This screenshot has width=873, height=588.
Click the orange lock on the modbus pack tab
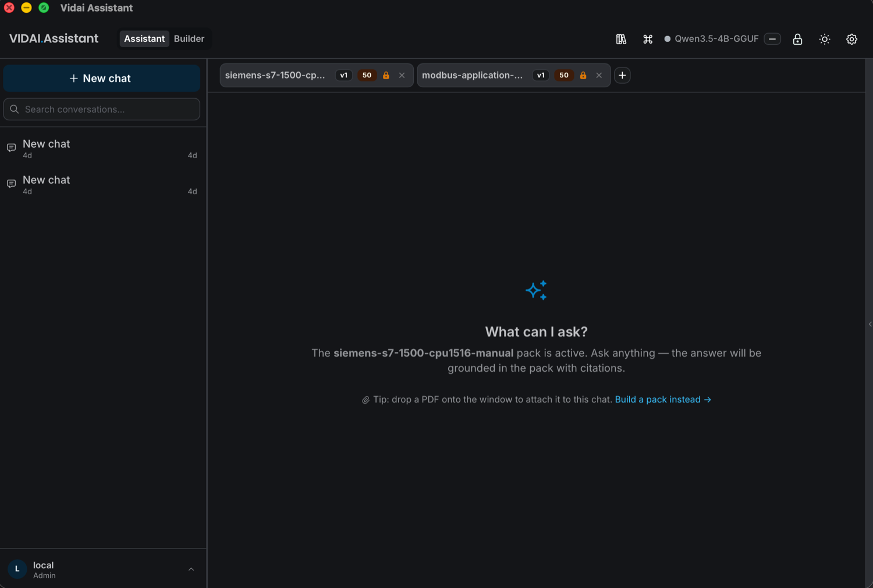click(x=583, y=75)
